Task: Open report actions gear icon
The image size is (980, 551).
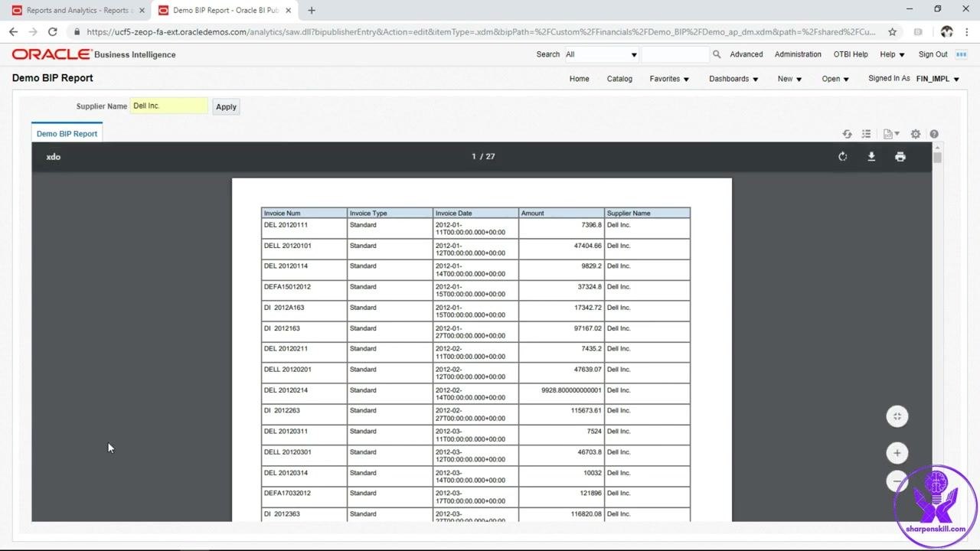Action: coord(916,134)
